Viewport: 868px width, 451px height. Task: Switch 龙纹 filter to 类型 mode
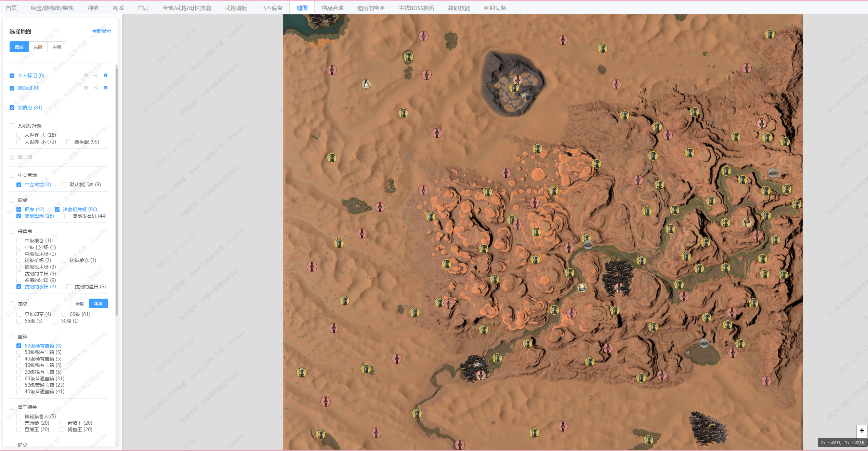point(79,303)
